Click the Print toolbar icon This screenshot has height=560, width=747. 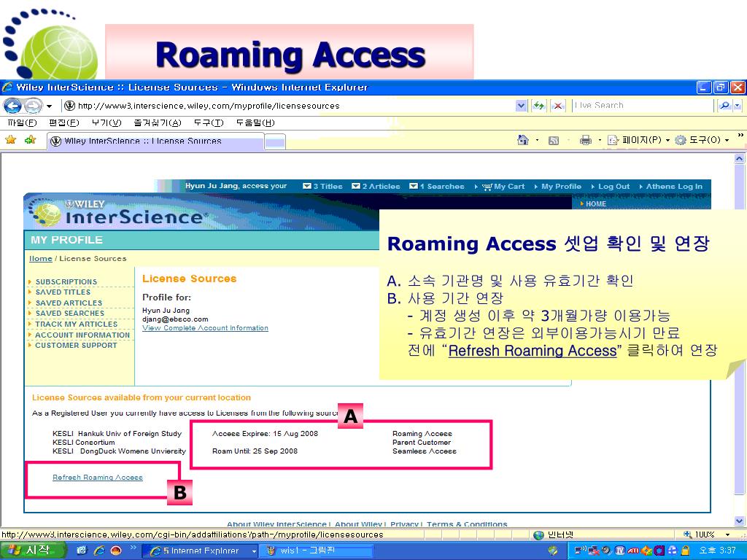(x=586, y=140)
